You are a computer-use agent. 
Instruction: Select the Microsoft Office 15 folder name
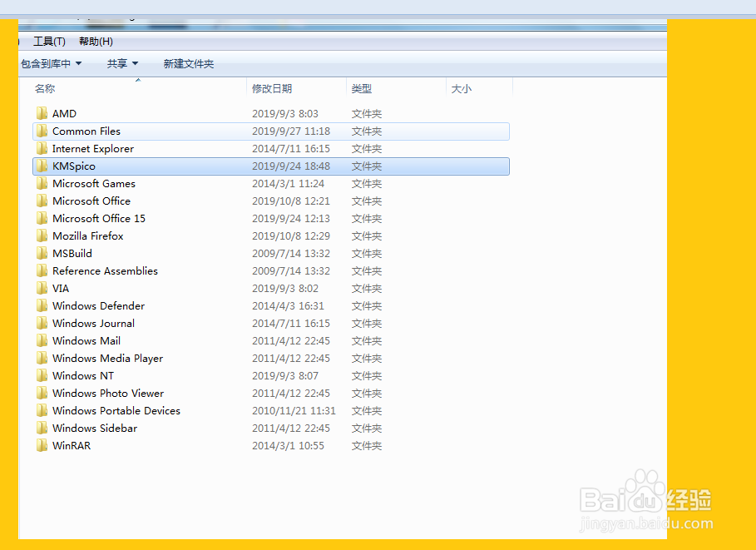pos(99,218)
